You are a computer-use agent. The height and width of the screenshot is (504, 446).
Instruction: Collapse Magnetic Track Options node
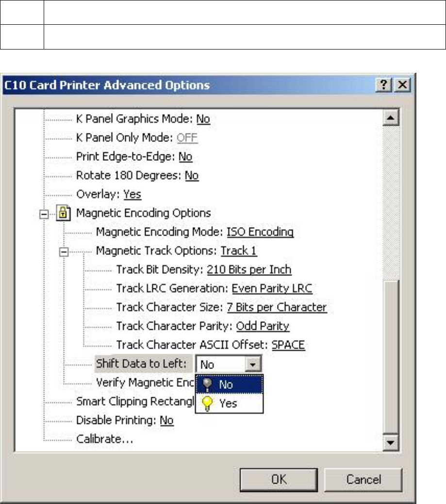click(64, 252)
